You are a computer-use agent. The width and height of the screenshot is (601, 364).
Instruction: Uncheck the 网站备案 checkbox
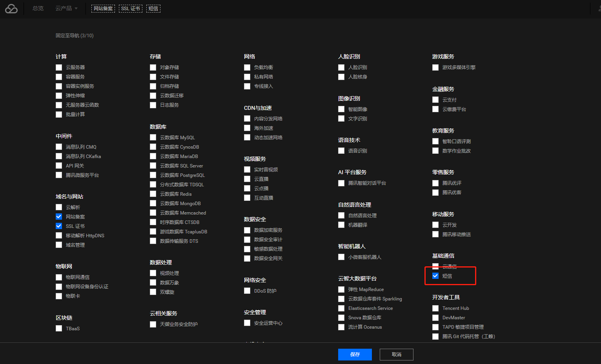click(59, 217)
